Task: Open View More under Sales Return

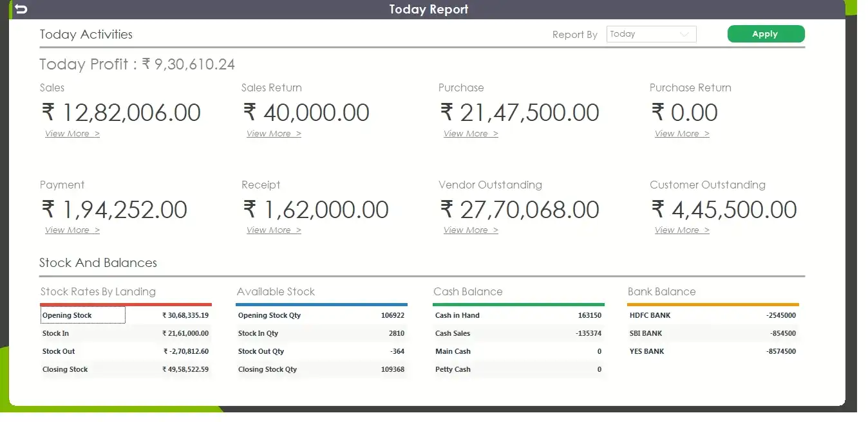Action: tap(274, 134)
